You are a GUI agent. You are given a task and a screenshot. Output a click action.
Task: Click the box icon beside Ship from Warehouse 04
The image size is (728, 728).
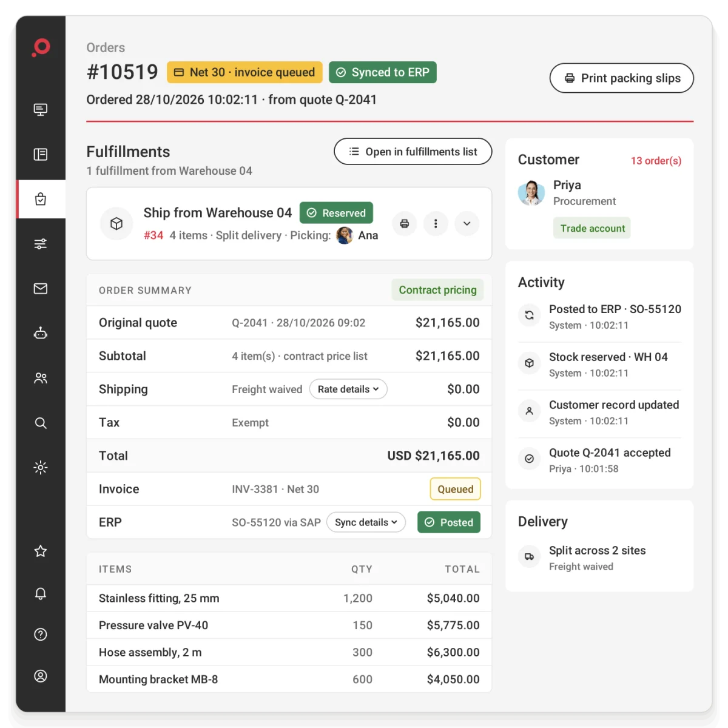tap(116, 224)
